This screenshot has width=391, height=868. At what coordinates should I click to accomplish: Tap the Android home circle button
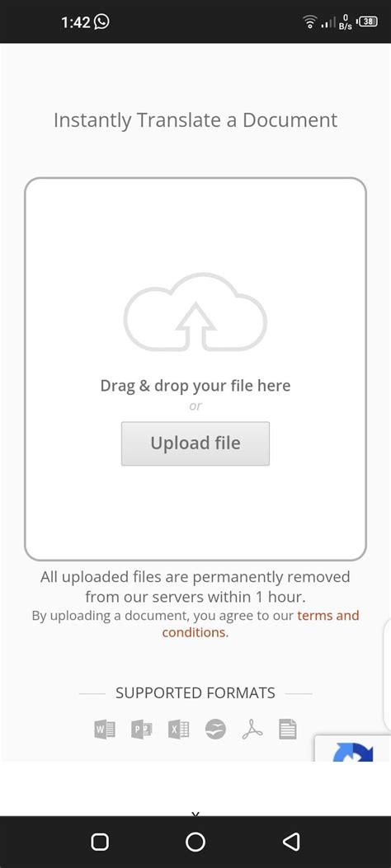pos(195,842)
